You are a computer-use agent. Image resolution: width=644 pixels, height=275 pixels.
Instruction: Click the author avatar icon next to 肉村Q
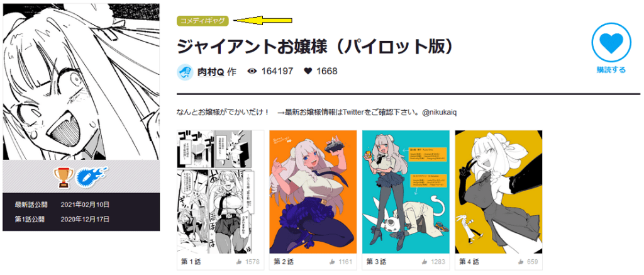point(185,72)
